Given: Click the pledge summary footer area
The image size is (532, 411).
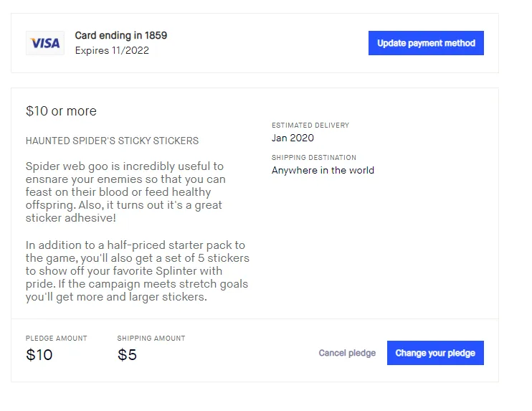Looking at the screenshot, I should [x=255, y=350].
